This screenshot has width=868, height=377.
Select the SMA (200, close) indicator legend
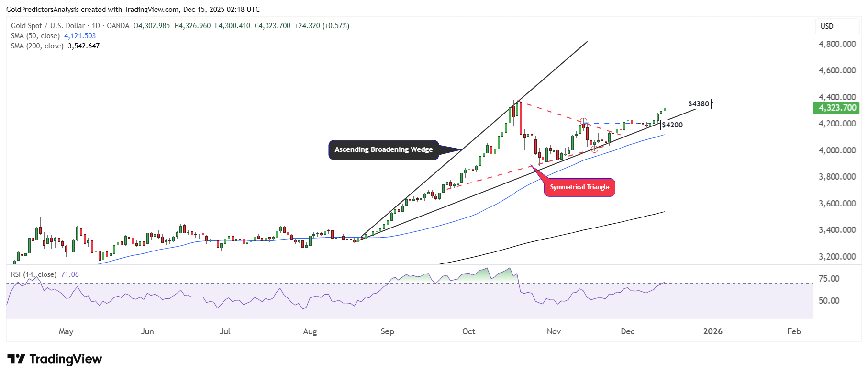point(37,46)
